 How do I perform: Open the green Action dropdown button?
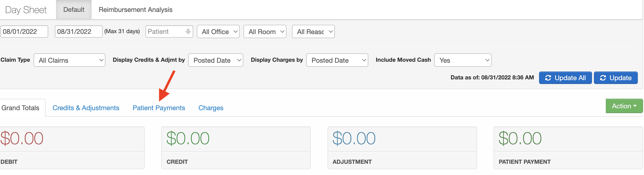(624, 106)
